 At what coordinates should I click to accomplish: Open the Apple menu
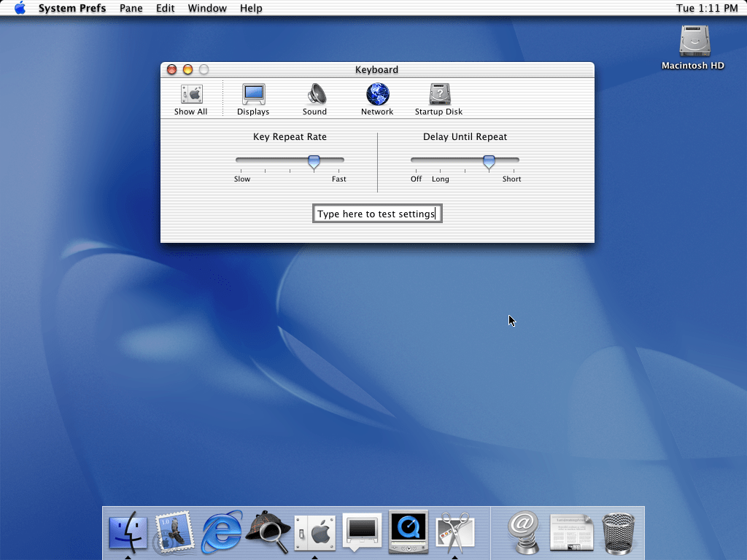click(x=20, y=8)
